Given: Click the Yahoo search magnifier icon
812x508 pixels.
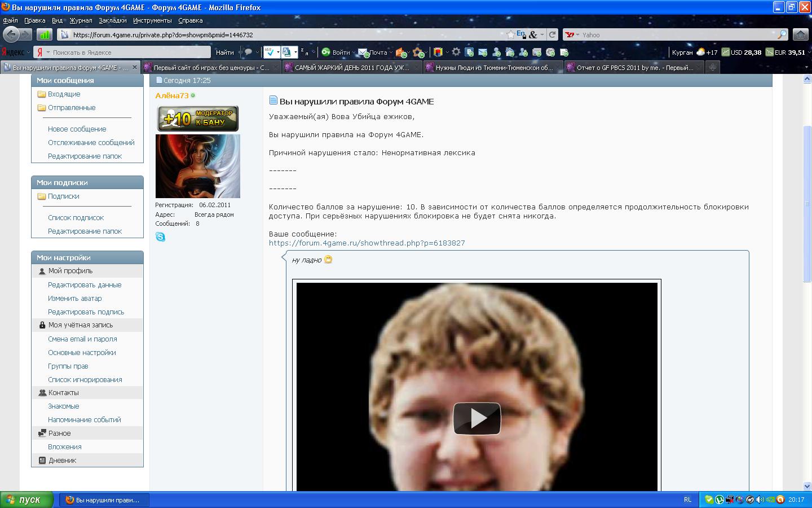Looking at the screenshot, I should click(x=782, y=34).
